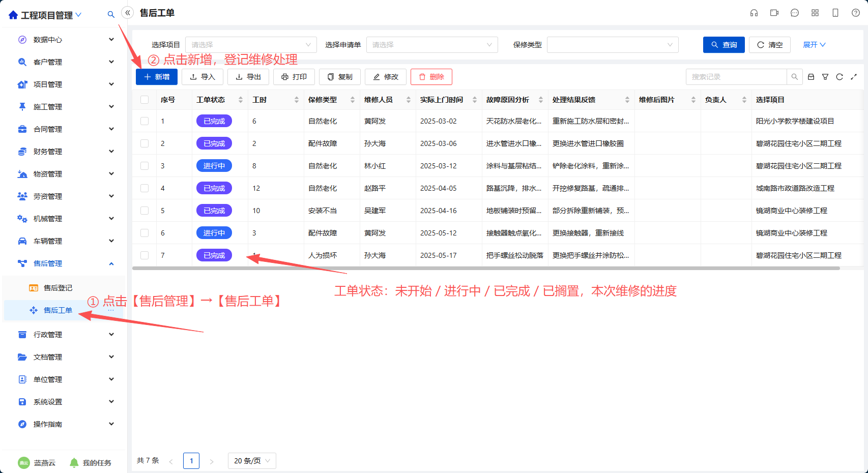This screenshot has width=868, height=473.
Task: Click the 劳资管理 people icon
Action: click(22, 196)
